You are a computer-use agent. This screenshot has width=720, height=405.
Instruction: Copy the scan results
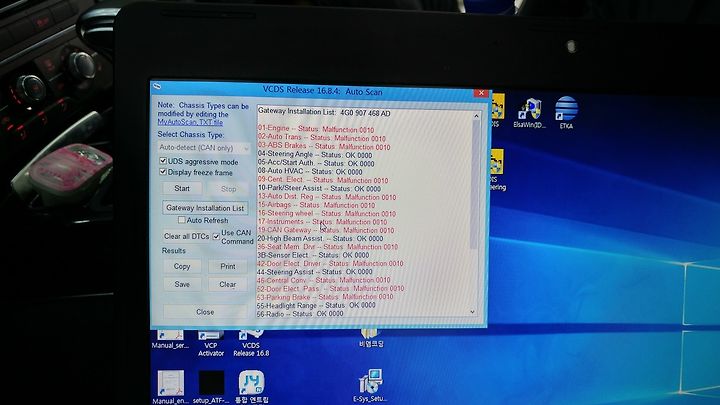click(182, 266)
